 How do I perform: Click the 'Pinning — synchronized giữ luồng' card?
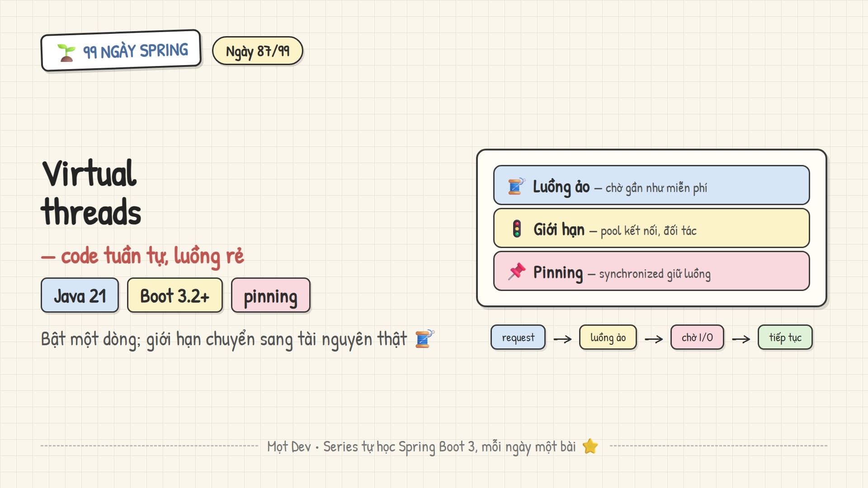click(651, 271)
